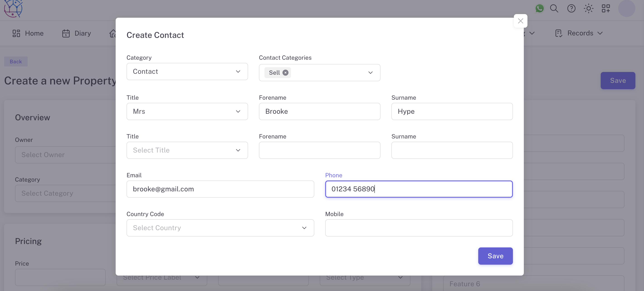Screen dimensions: 644x291
Task: Open WhatsApp icon in header
Action: pos(539,8)
